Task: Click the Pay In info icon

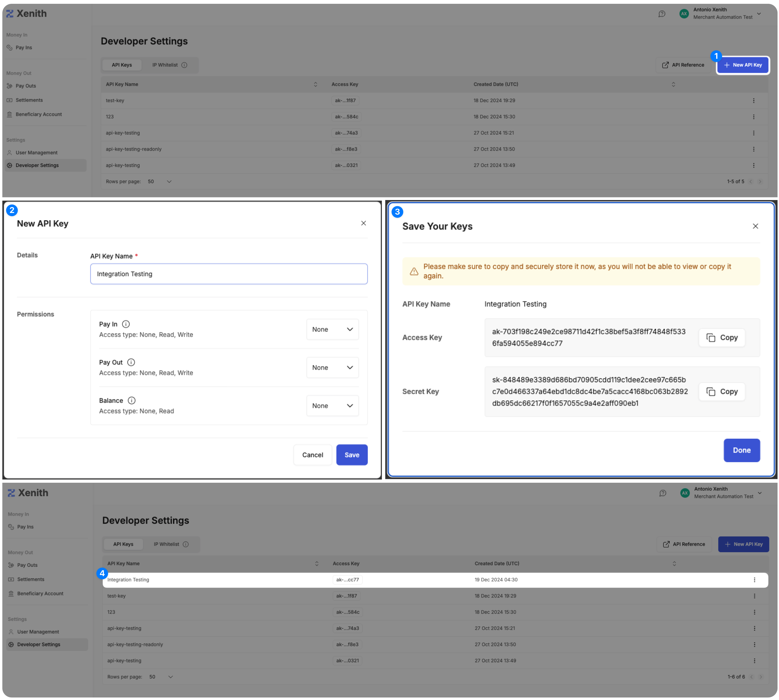Action: click(x=126, y=324)
